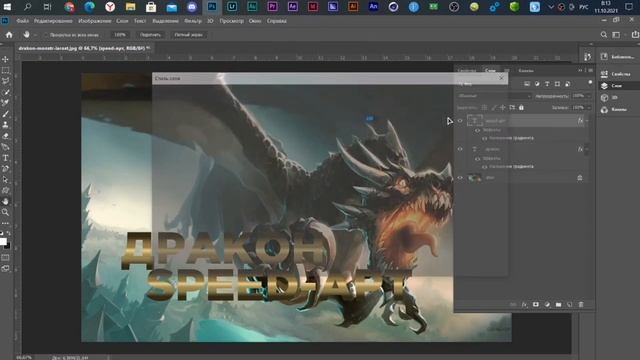Open After Effects from the taskbar
This screenshot has height=360, width=640.
click(x=293, y=7)
